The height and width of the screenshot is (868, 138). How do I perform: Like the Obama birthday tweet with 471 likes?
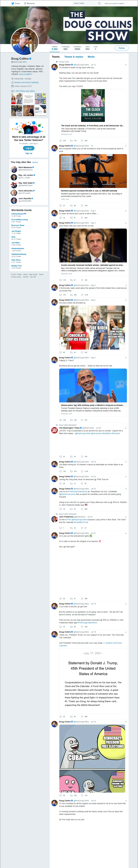[82, 420]
